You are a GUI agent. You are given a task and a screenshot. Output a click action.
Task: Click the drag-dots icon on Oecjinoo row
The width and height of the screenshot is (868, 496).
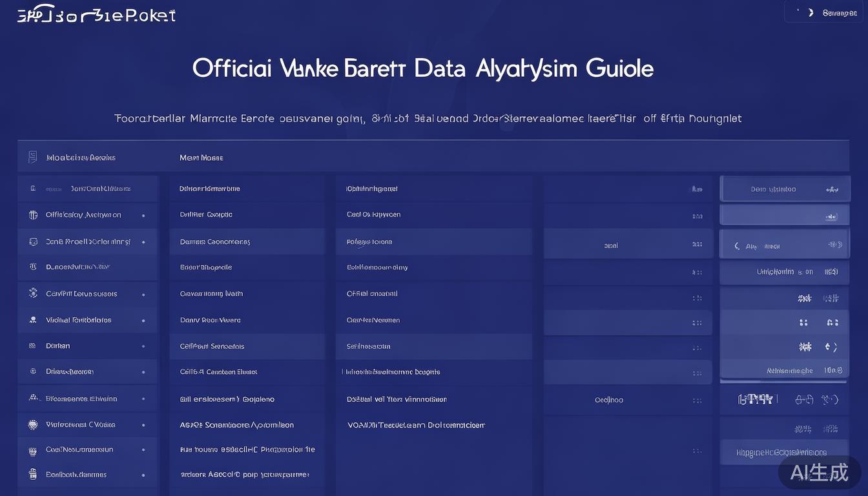[697, 400]
